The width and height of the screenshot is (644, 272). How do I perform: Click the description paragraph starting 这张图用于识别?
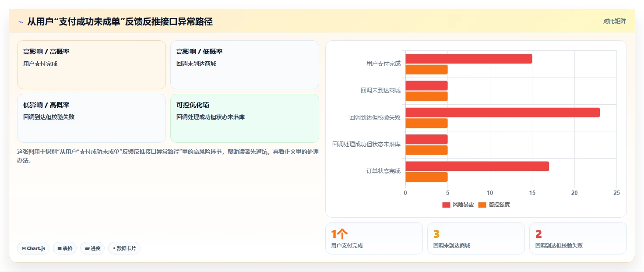click(168, 156)
